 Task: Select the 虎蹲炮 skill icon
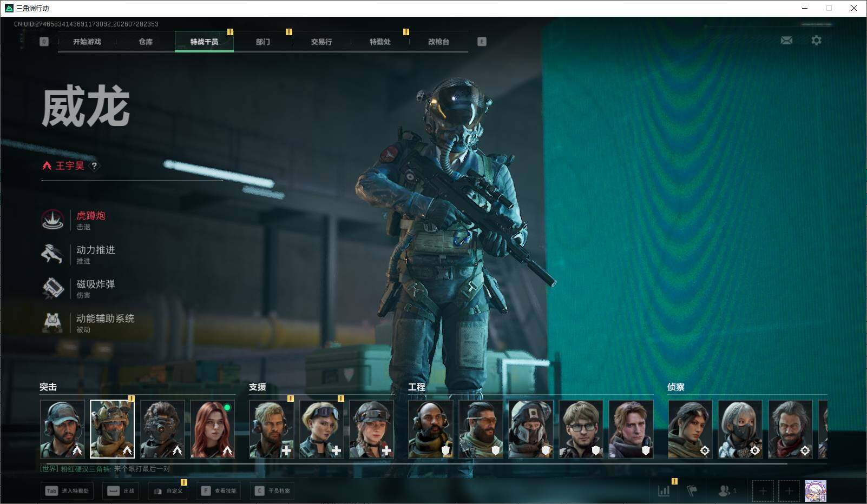click(53, 220)
